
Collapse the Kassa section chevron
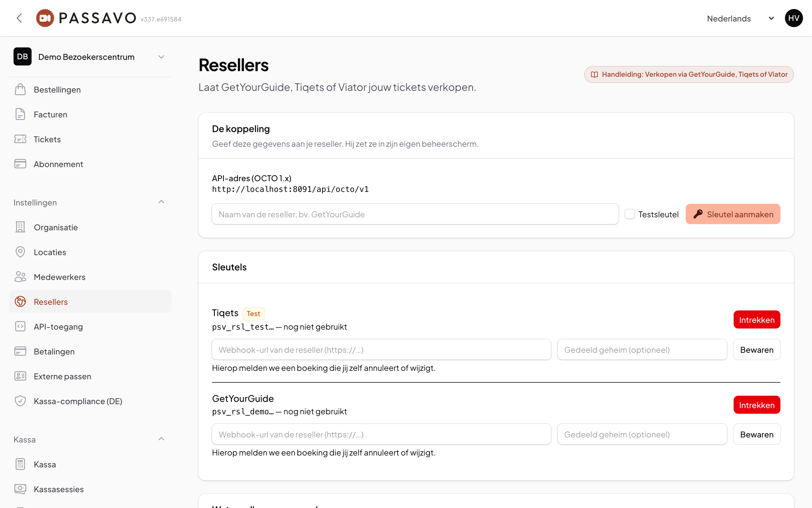click(x=161, y=439)
